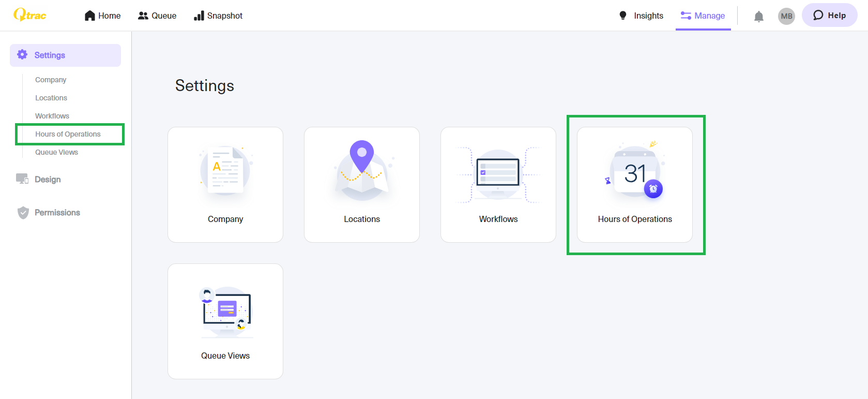Open the notifications bell
The image size is (868, 399).
click(x=758, y=17)
